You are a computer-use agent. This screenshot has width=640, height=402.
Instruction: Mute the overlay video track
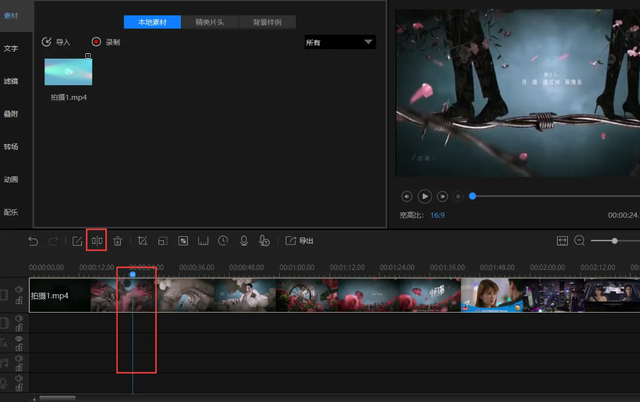(x=19, y=318)
